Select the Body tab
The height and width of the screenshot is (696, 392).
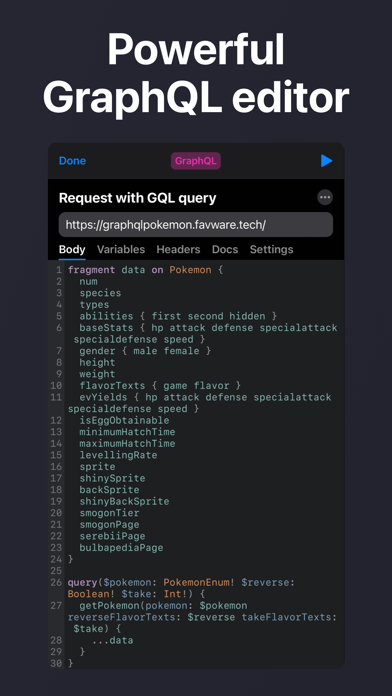point(72,249)
